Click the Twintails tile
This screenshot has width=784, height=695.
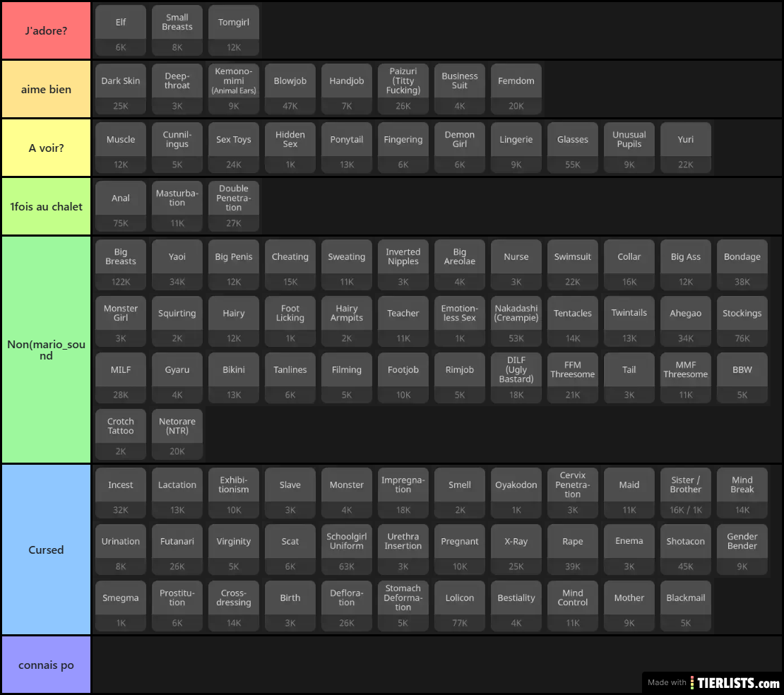click(x=629, y=321)
